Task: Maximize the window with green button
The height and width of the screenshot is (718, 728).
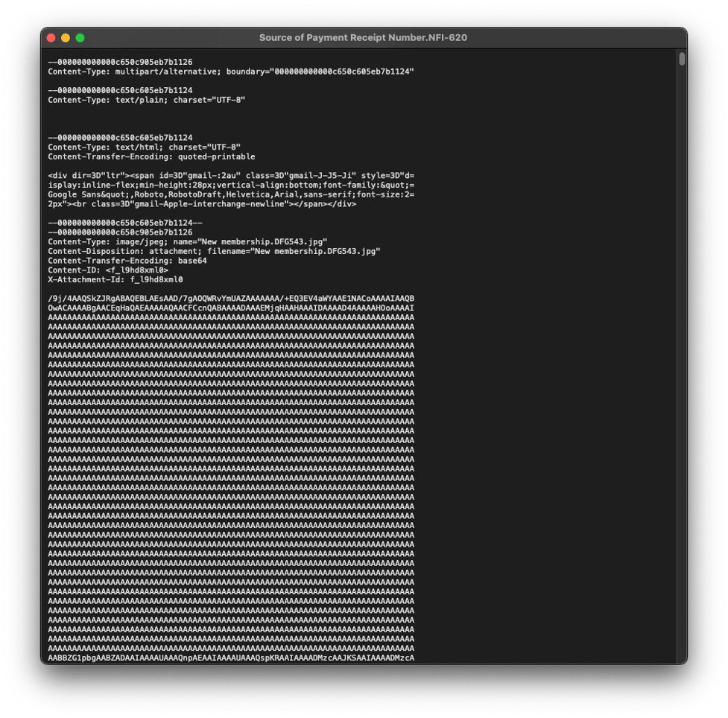Action: pos(80,38)
